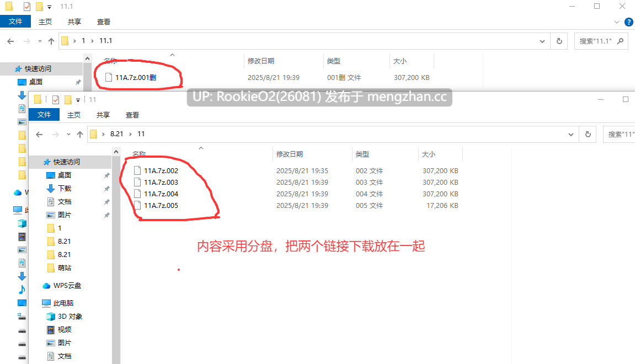Image resolution: width=635 pixels, height=364 pixels.
Task: Click the 8.21 breadcrumb in the address bar
Action: pyautogui.click(x=116, y=134)
